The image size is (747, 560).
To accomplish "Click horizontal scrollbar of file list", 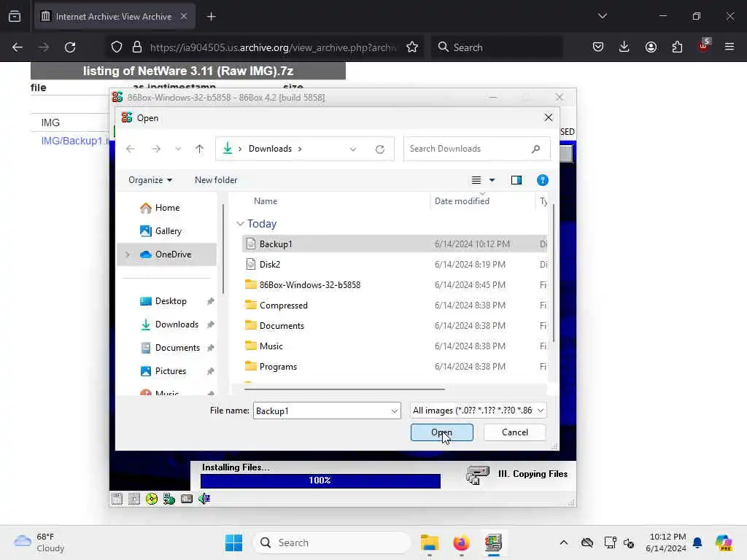I will 344,389.
